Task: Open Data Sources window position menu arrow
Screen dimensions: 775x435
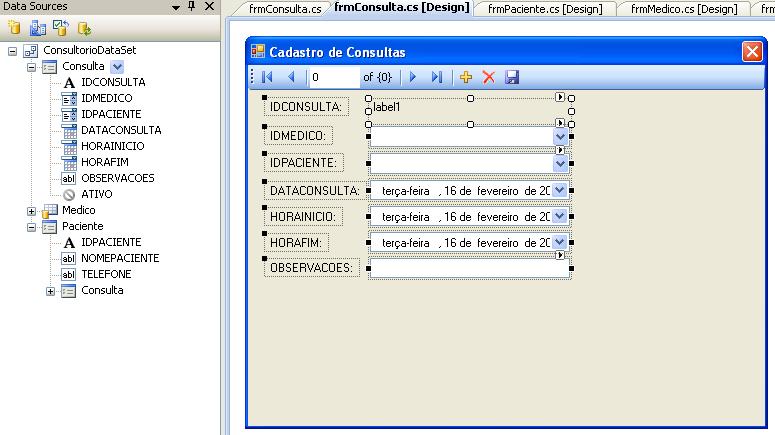Action: [176, 7]
